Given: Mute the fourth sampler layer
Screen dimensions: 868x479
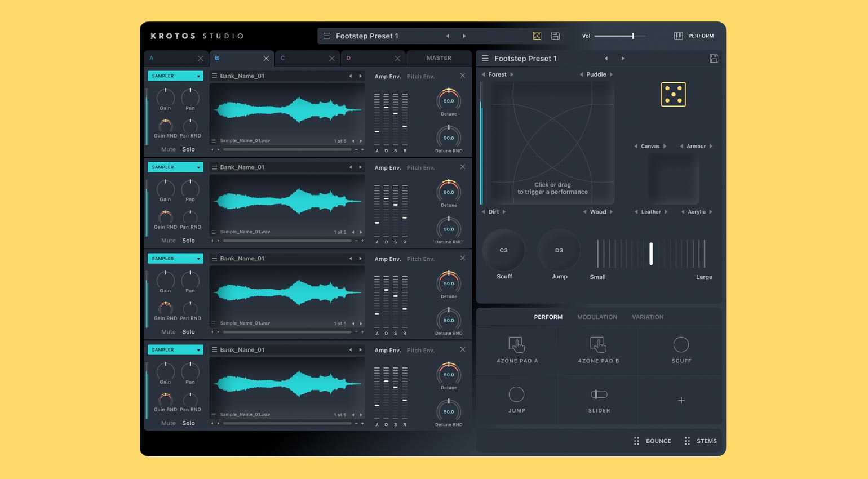Looking at the screenshot, I should 169,424.
